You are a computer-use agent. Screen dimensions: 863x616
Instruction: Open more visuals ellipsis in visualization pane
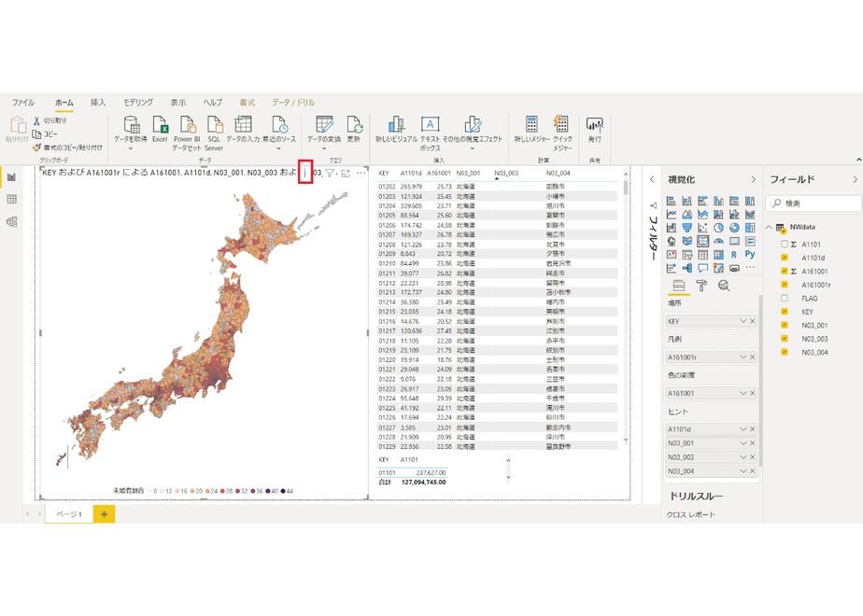tap(750, 267)
